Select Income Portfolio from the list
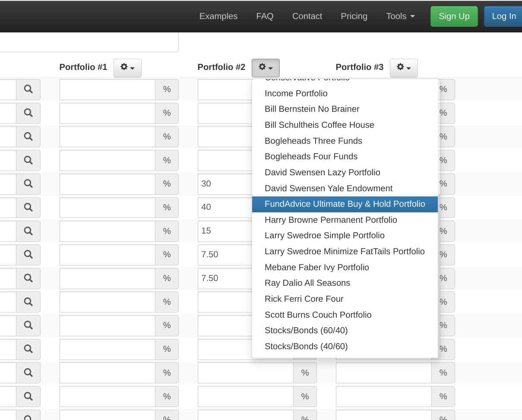This screenshot has height=420, width=522. [x=345, y=93]
